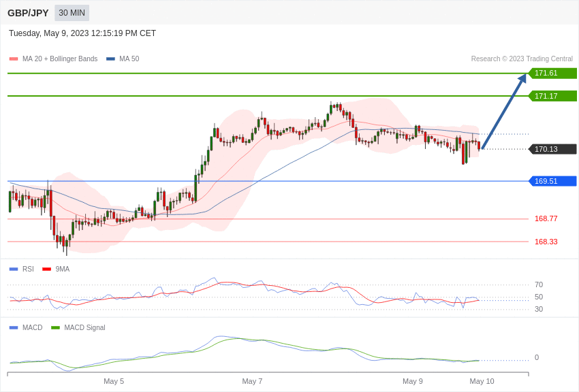Click the 168.77 support level label

[546, 218]
